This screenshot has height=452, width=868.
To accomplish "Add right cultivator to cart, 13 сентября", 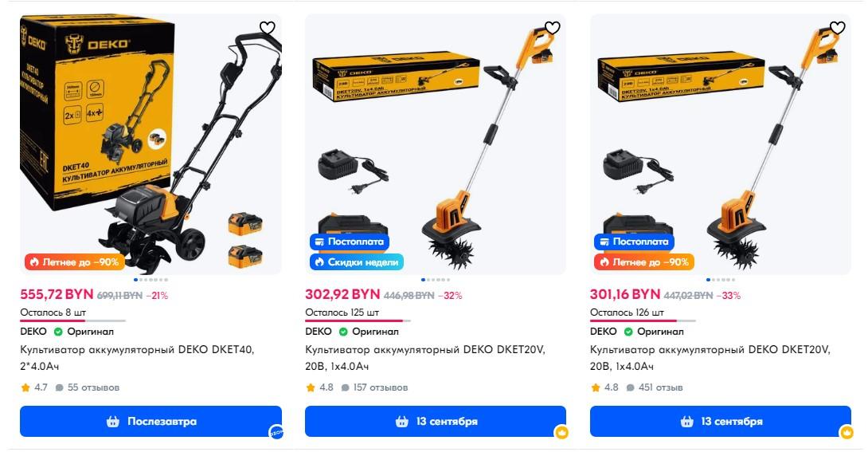I will 720,422.
